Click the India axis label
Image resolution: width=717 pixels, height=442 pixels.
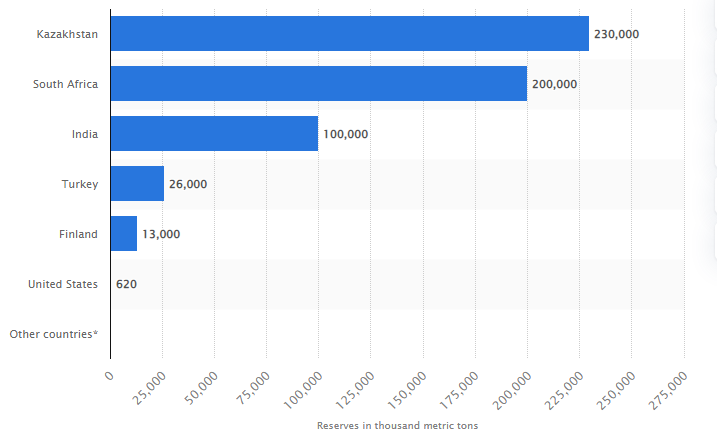(x=85, y=134)
